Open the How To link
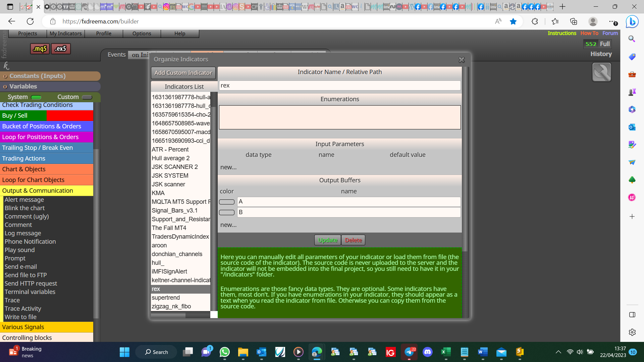This screenshot has width=644, height=362. point(589,33)
